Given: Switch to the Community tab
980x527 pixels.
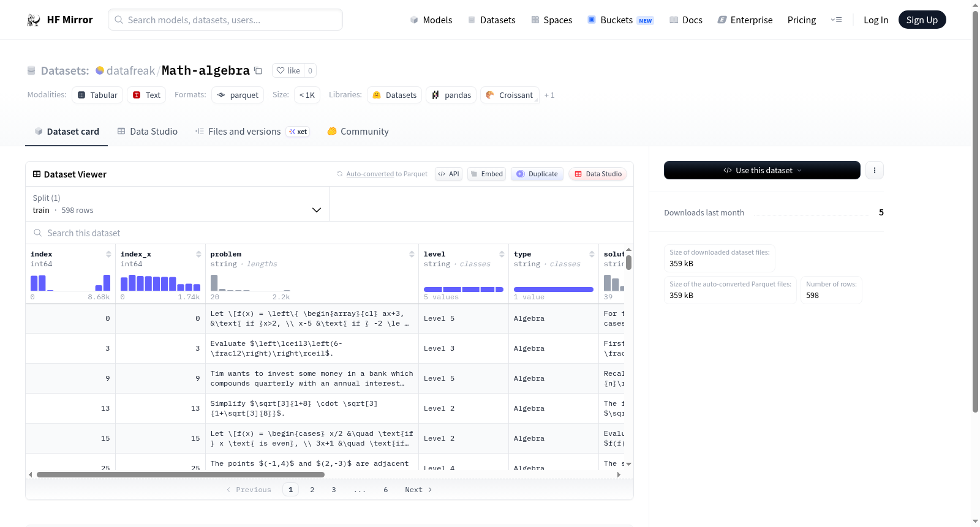Looking at the screenshot, I should click(358, 131).
